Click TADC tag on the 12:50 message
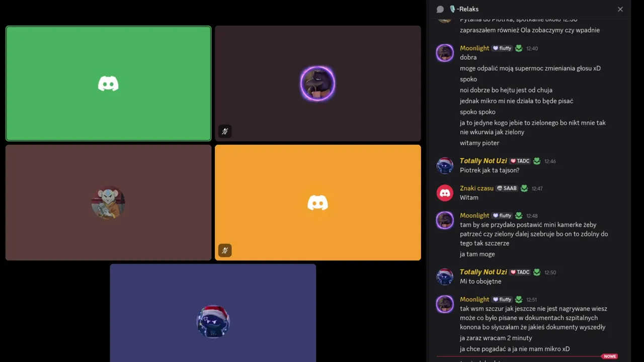 (x=520, y=272)
